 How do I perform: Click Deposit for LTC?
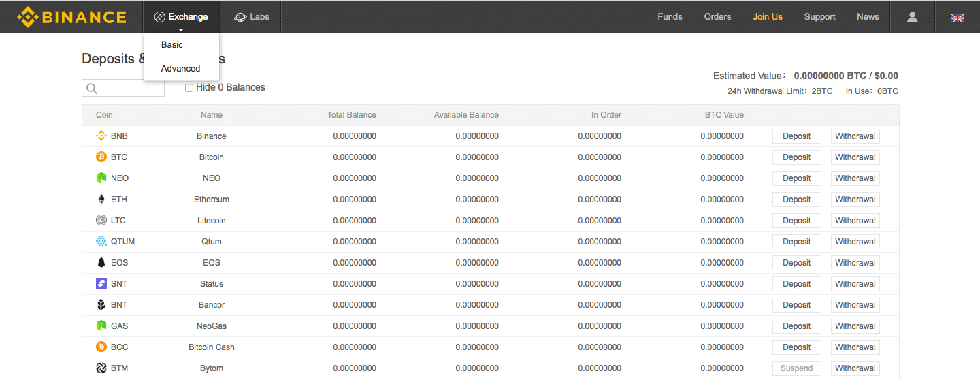click(x=797, y=221)
